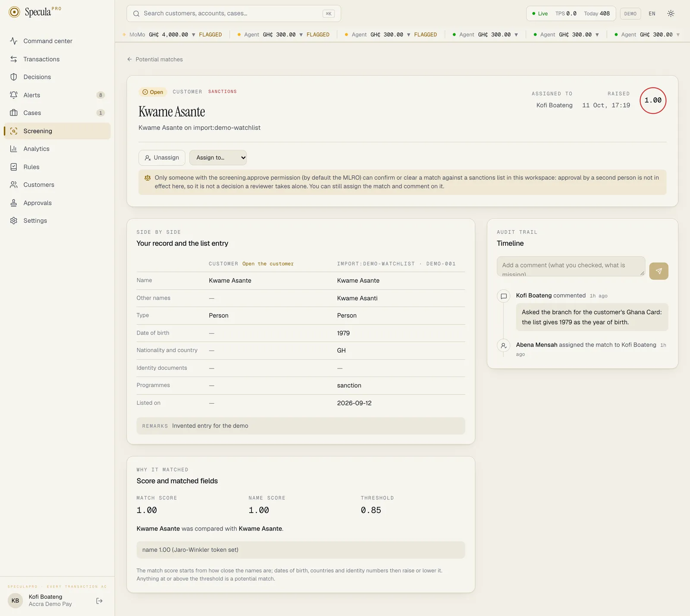This screenshot has height=616, width=690.
Task: Click Kofi Boateng's comment text
Action: click(592, 317)
